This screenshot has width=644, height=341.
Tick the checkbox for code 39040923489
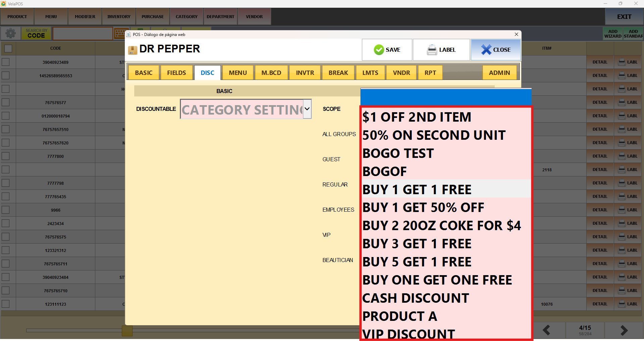(x=6, y=62)
